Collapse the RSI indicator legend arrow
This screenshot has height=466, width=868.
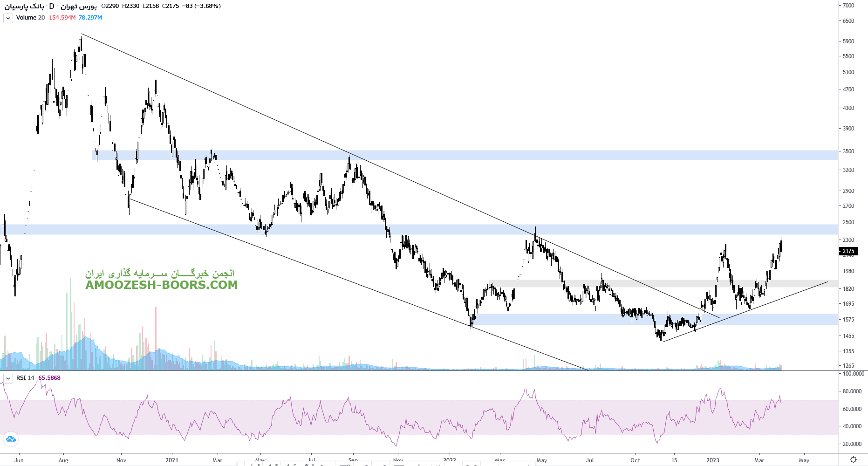tap(8, 378)
